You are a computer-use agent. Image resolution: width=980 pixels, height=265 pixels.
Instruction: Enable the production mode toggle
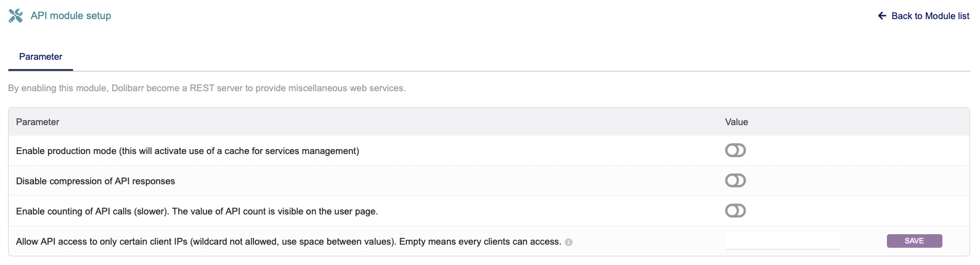pyautogui.click(x=735, y=150)
